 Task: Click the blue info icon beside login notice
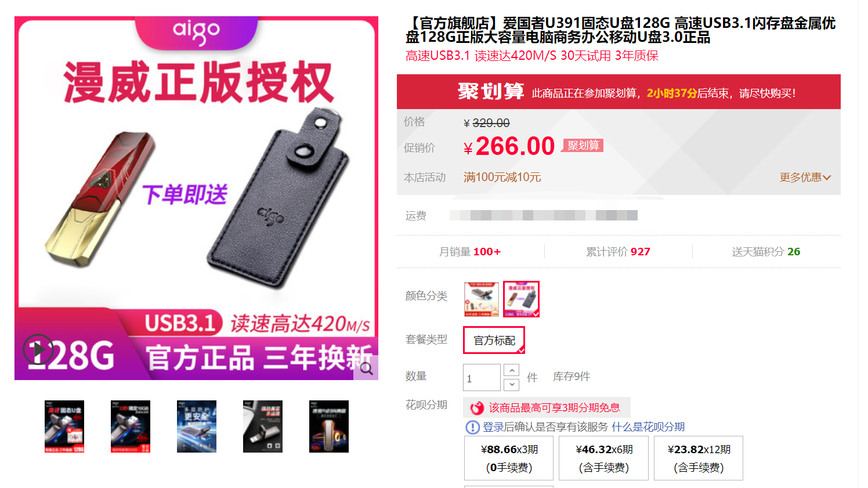click(x=472, y=428)
